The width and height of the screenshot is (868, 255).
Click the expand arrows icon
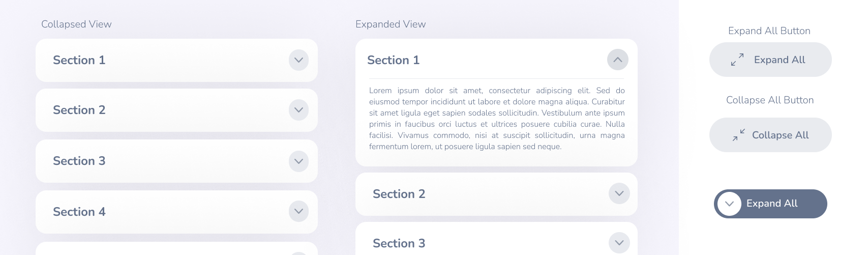click(737, 60)
